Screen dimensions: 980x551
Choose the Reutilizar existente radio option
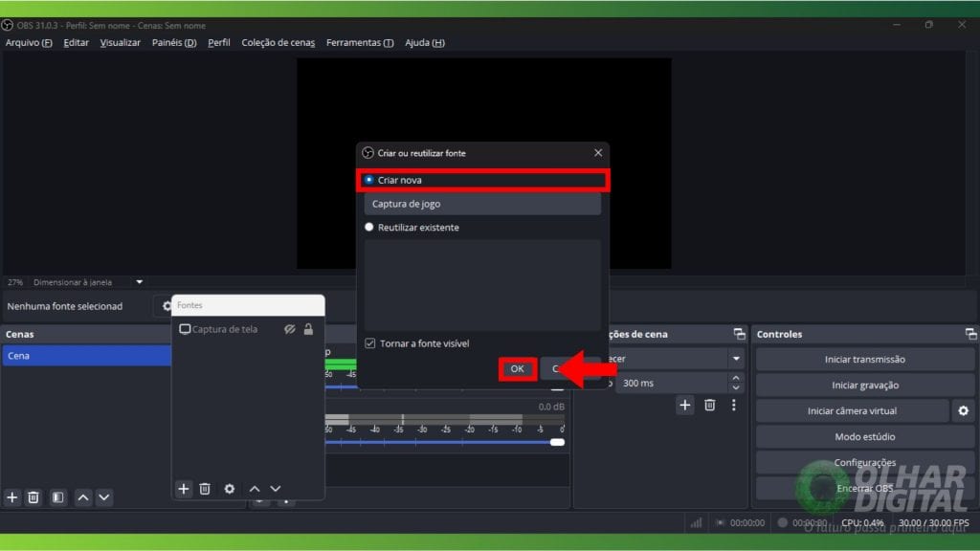(x=369, y=228)
